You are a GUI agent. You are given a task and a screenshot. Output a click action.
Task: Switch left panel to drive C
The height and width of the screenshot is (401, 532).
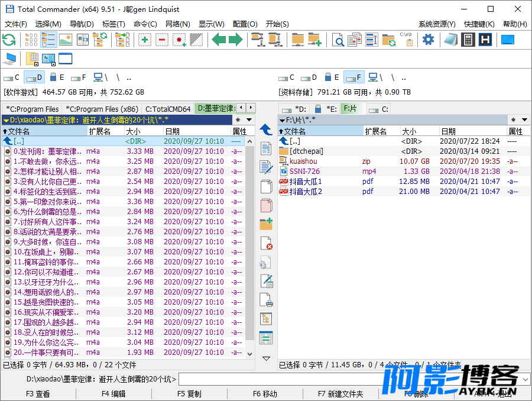click(x=12, y=77)
